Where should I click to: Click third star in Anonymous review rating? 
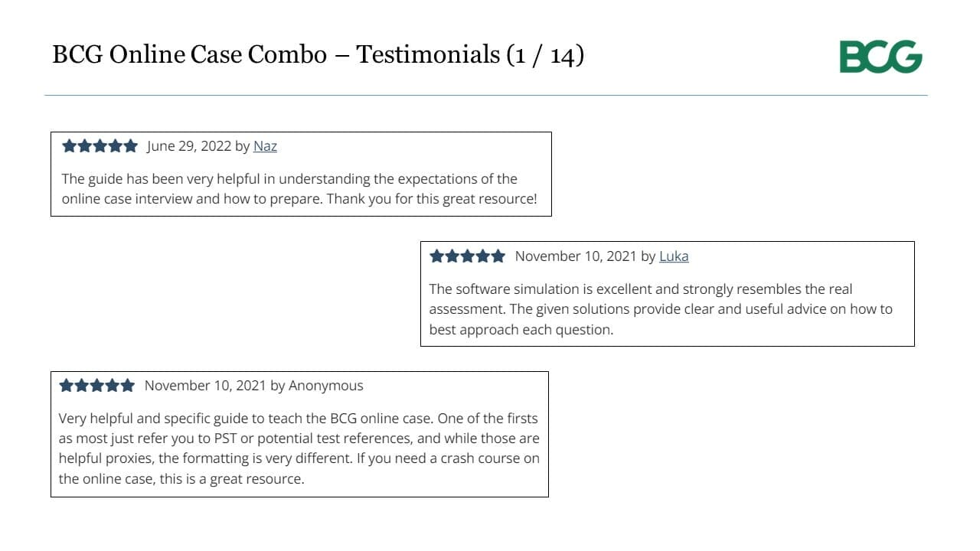point(97,386)
